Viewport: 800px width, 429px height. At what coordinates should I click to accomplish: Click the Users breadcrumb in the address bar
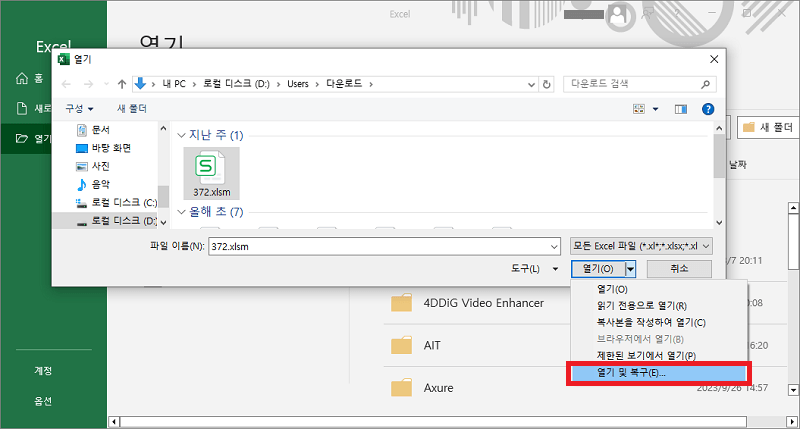click(x=298, y=84)
